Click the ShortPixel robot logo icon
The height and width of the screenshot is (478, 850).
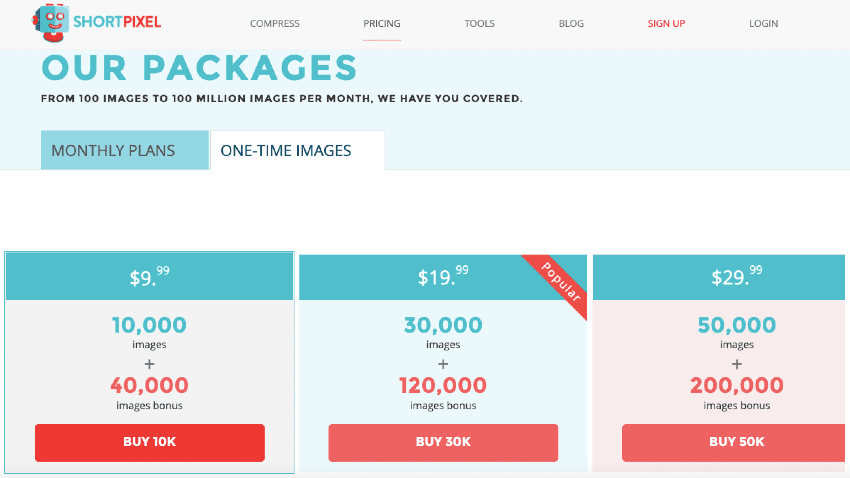click(50, 22)
